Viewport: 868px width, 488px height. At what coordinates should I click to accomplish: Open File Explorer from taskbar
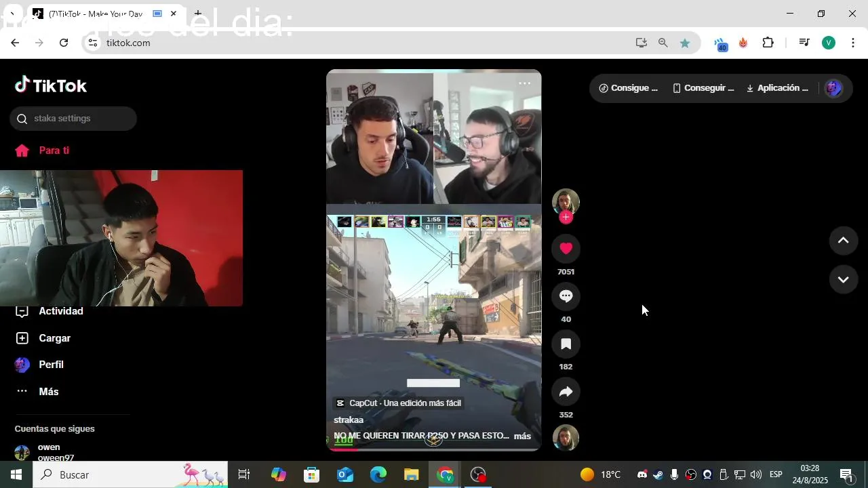point(412,474)
